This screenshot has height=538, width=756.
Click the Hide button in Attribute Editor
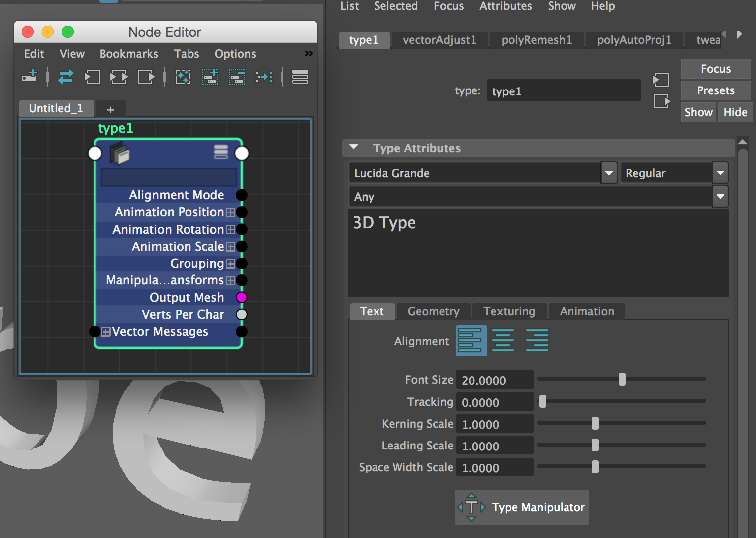point(735,112)
